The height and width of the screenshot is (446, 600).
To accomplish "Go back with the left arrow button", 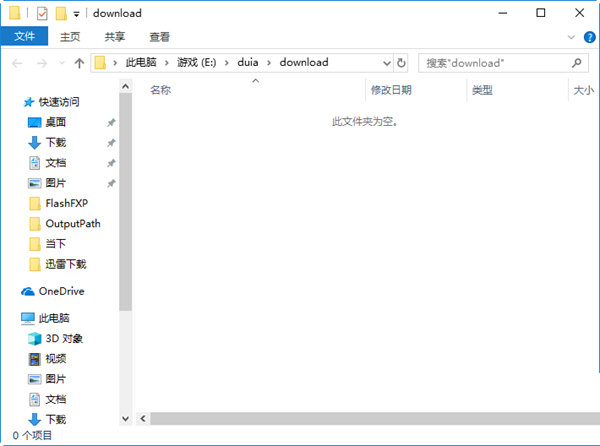I will pyautogui.click(x=17, y=63).
